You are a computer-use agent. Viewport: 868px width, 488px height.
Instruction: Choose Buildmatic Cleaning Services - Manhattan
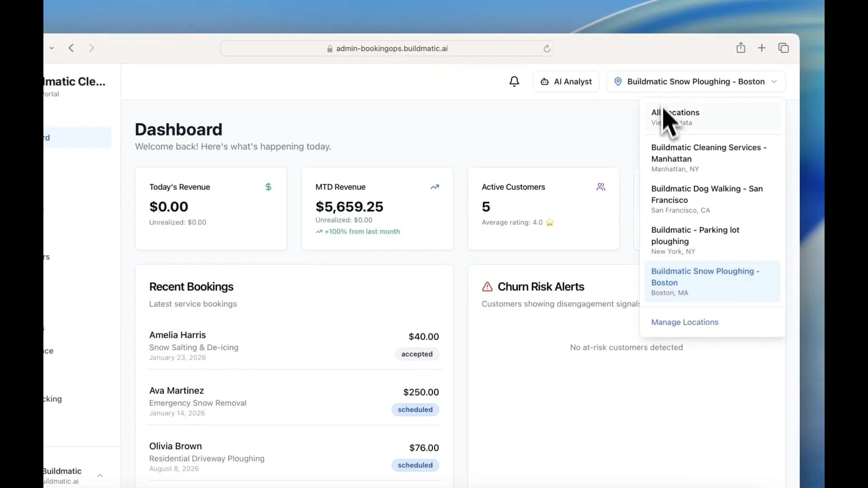pyautogui.click(x=712, y=158)
